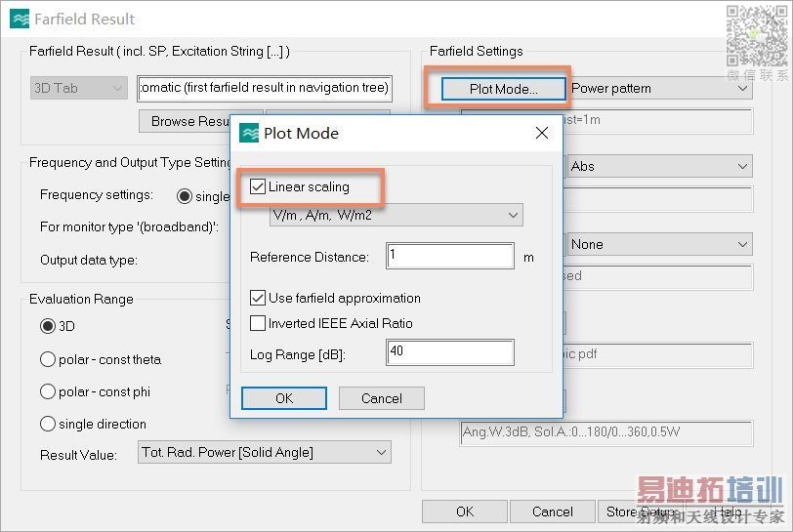Open the Abs component dropdown
The image size is (793, 532).
[x=658, y=166]
